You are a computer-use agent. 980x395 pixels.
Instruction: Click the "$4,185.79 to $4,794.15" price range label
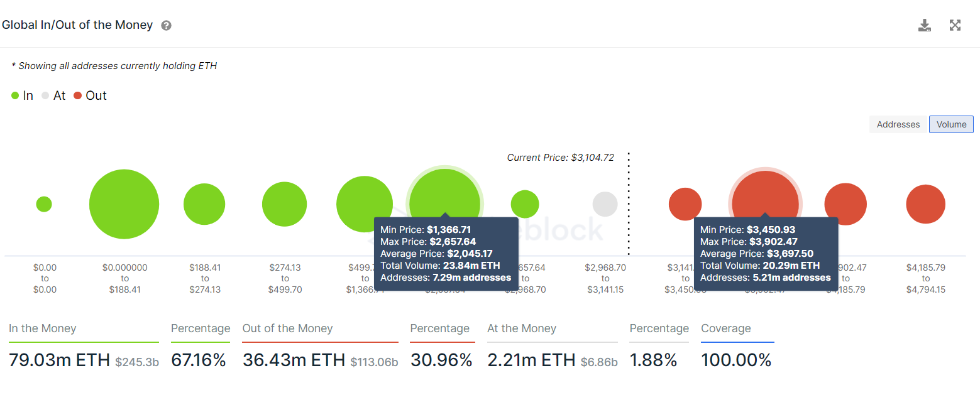click(925, 278)
